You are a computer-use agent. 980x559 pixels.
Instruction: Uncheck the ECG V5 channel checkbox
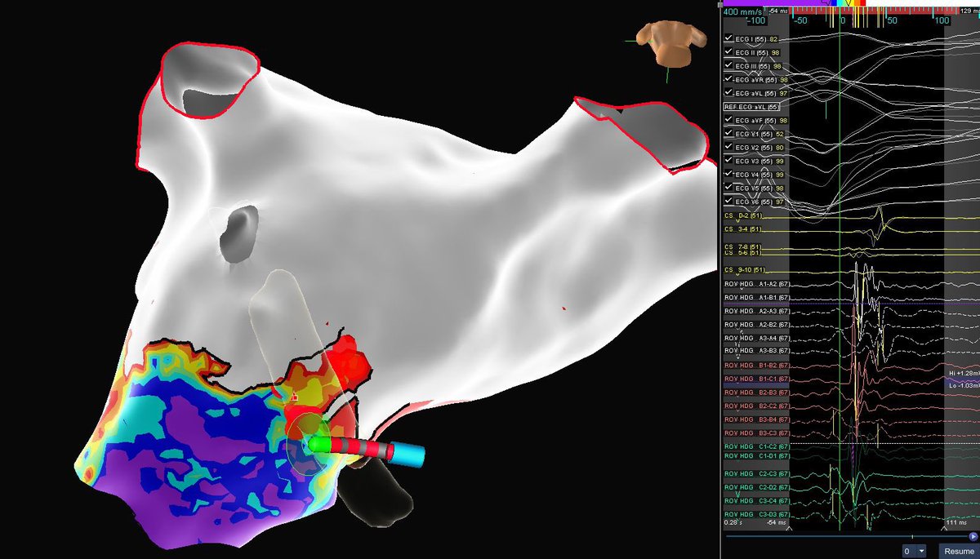point(729,188)
